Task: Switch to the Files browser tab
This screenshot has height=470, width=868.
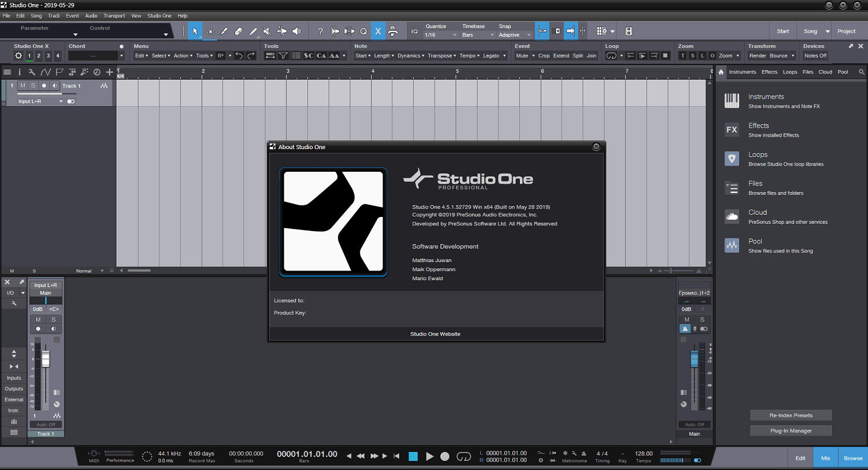Action: [x=808, y=72]
